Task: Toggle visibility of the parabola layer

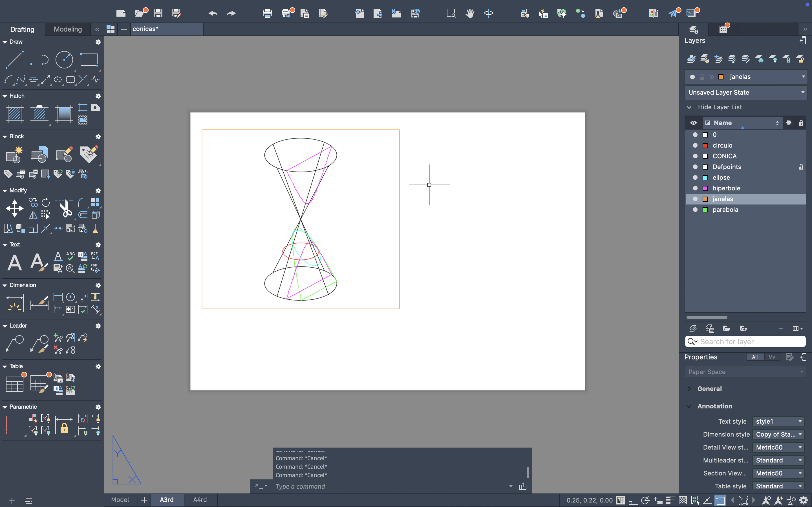Action: (695, 210)
